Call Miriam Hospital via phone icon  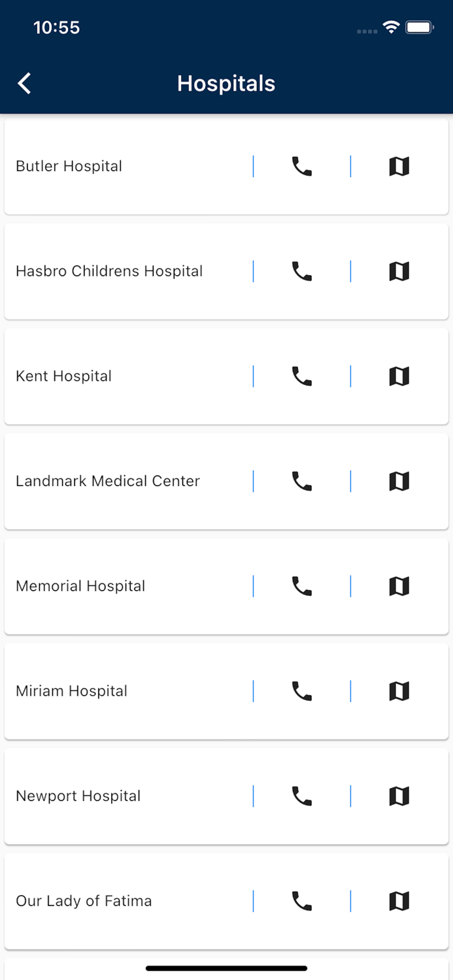pos(301,691)
